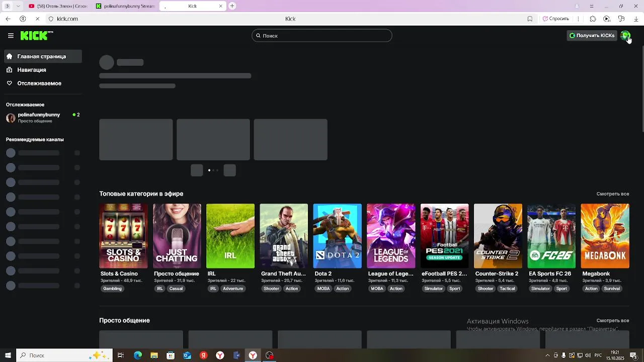Open the Kick hamburger sidebar menu
Viewport: 644px width, 362px height.
click(x=11, y=36)
